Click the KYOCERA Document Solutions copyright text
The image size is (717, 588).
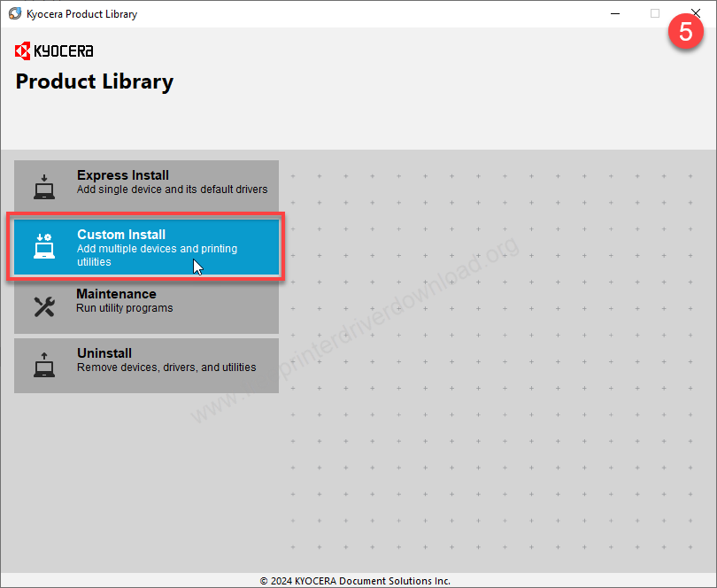pos(355,581)
